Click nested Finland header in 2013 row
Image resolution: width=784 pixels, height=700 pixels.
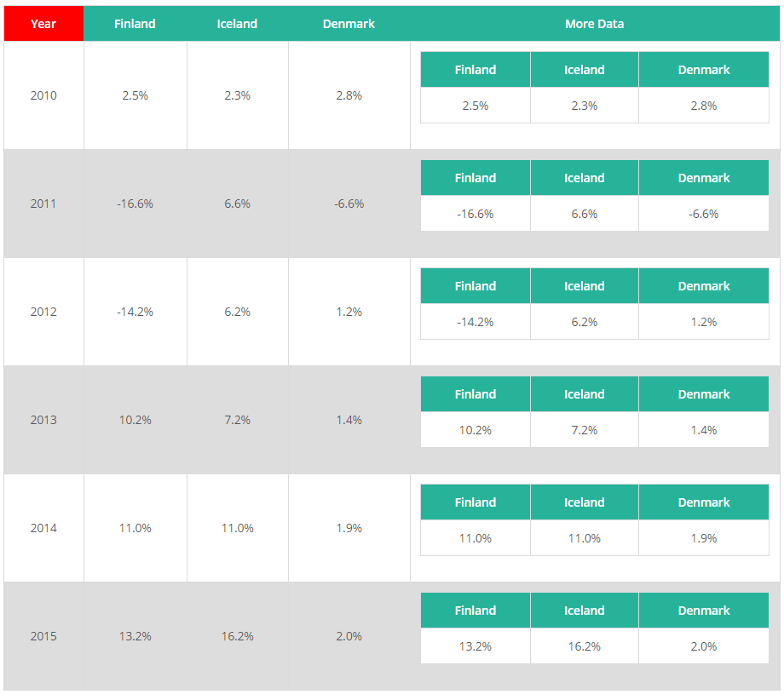click(x=476, y=394)
